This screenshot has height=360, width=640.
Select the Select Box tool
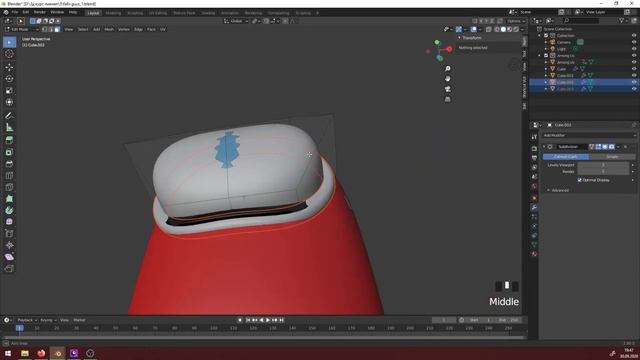(9, 42)
